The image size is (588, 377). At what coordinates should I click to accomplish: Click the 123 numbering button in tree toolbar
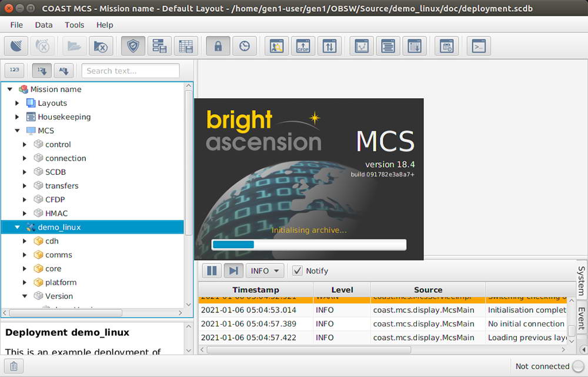(x=14, y=70)
